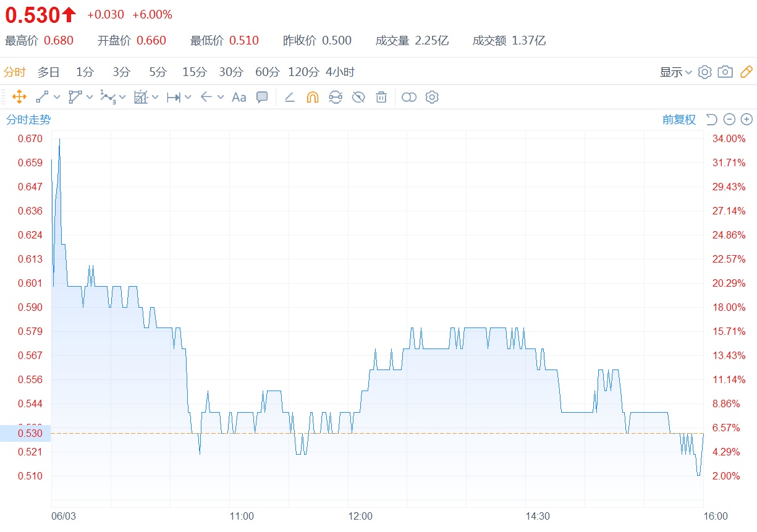Add a comment bubble annotation
The height and width of the screenshot is (532, 757).
(x=262, y=97)
